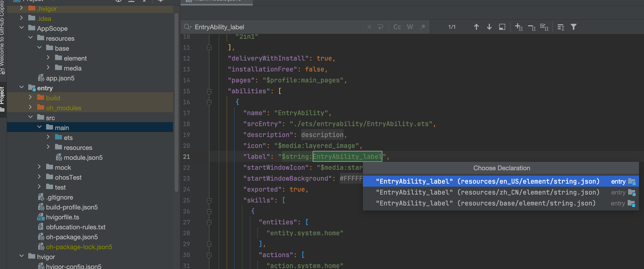This screenshot has width=644, height=269.
Task: Expand the oh_modules folder
Action: (x=30, y=107)
